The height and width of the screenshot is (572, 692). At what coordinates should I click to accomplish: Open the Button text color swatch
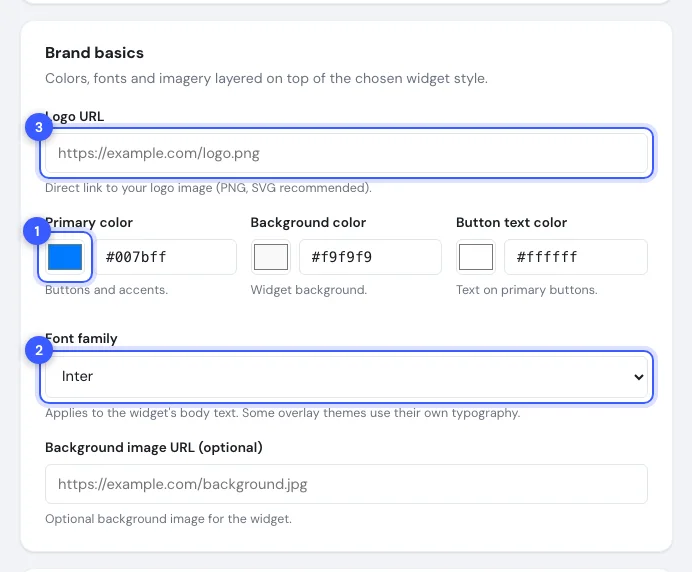point(476,257)
